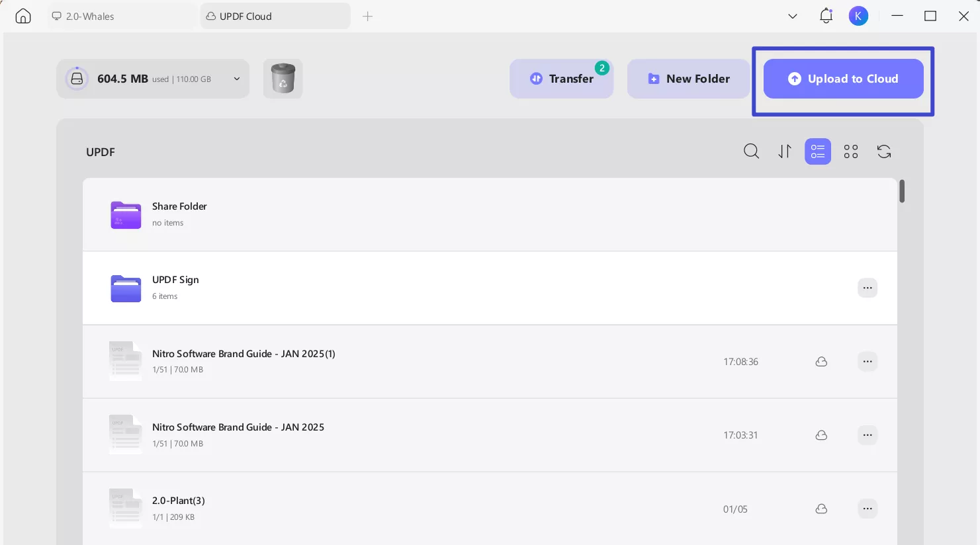This screenshot has height=545, width=980.
Task: Refresh the cloud file list
Action: coord(884,151)
